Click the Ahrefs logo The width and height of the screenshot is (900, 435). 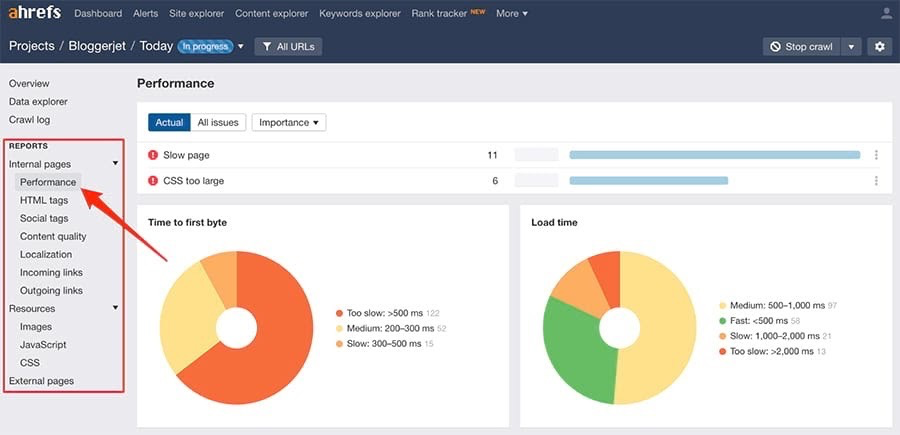click(35, 14)
